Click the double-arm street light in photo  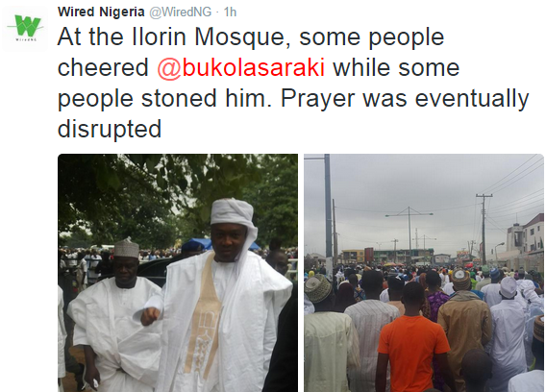(409, 230)
